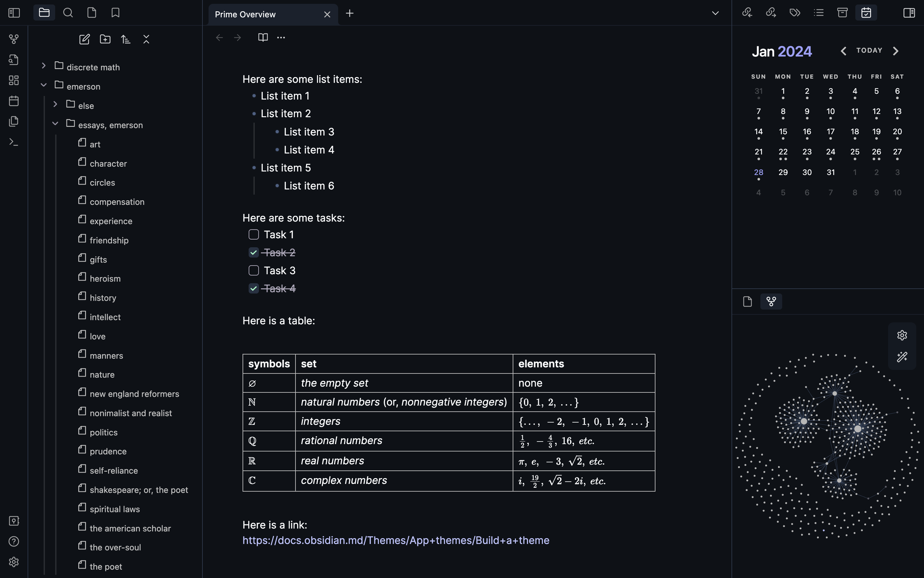Close the Prime Overview tab
This screenshot has width=924, height=578.
327,14
